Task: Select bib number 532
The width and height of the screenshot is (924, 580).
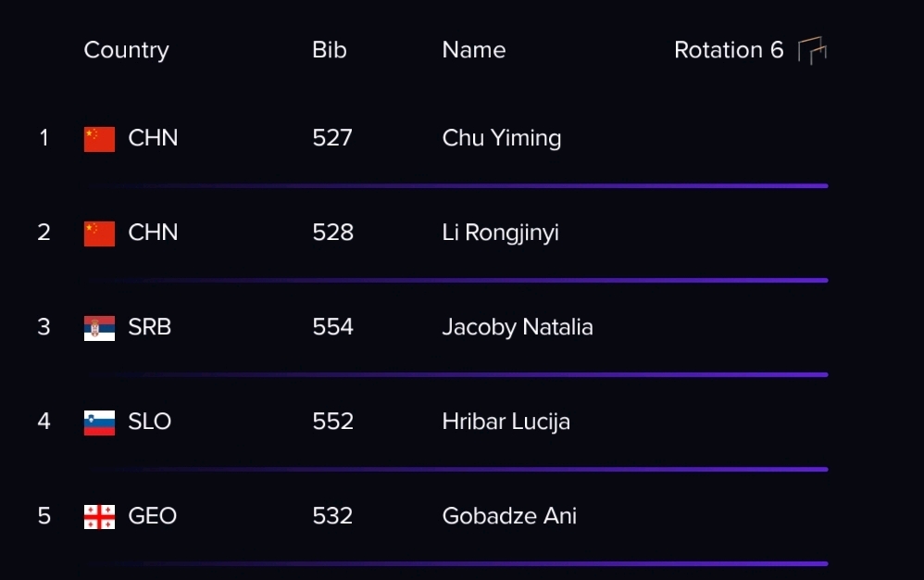Action: [332, 516]
